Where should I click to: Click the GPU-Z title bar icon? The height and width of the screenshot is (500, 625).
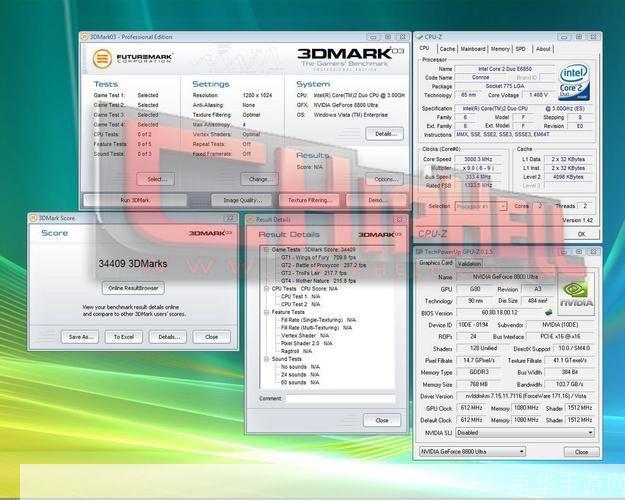419,252
